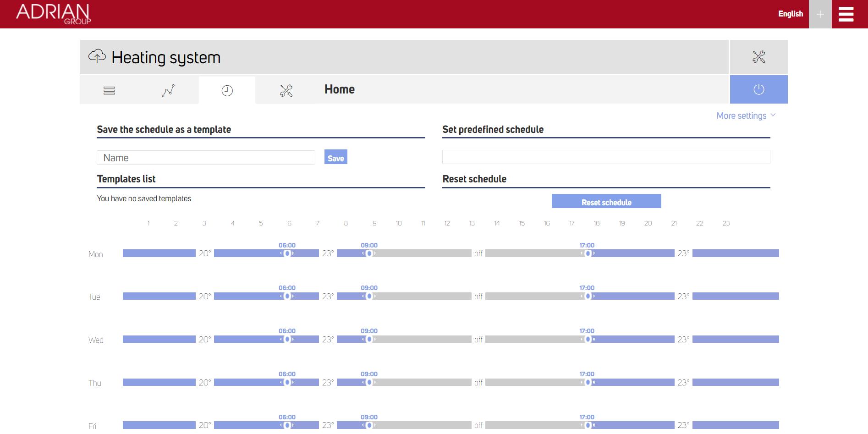Click Tuesday early-morning blue 20° bar
Screen dimensions: 868x434
[159, 296]
